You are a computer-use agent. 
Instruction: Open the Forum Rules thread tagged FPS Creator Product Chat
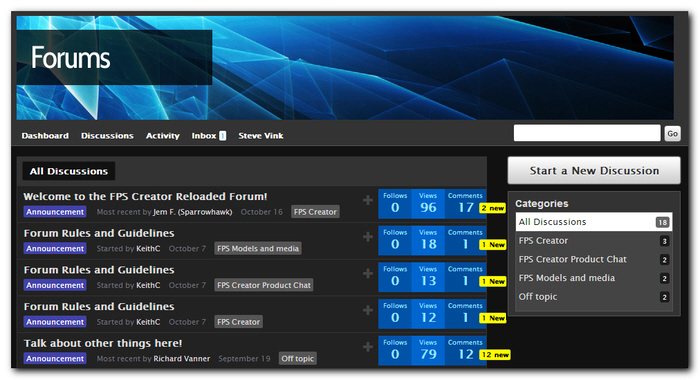(99, 270)
